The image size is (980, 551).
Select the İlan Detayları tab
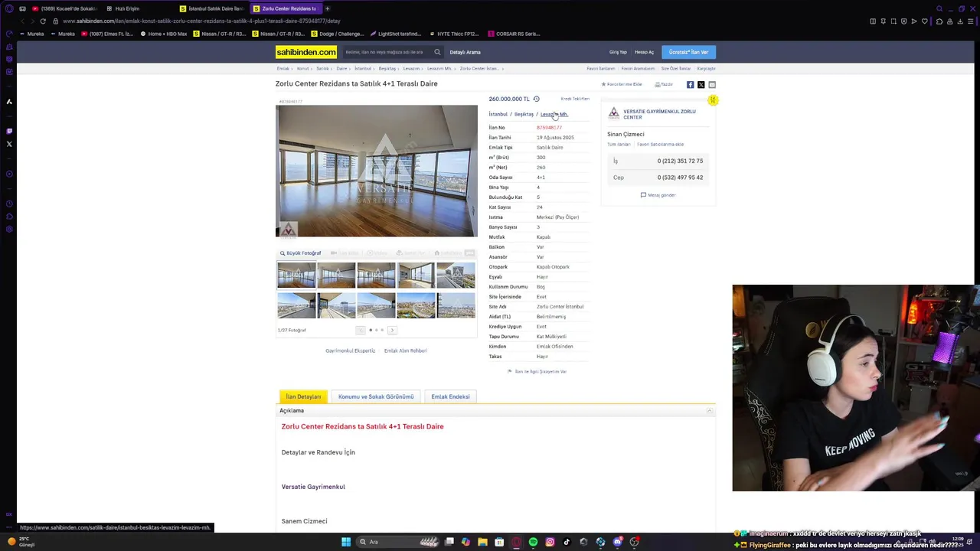point(303,396)
